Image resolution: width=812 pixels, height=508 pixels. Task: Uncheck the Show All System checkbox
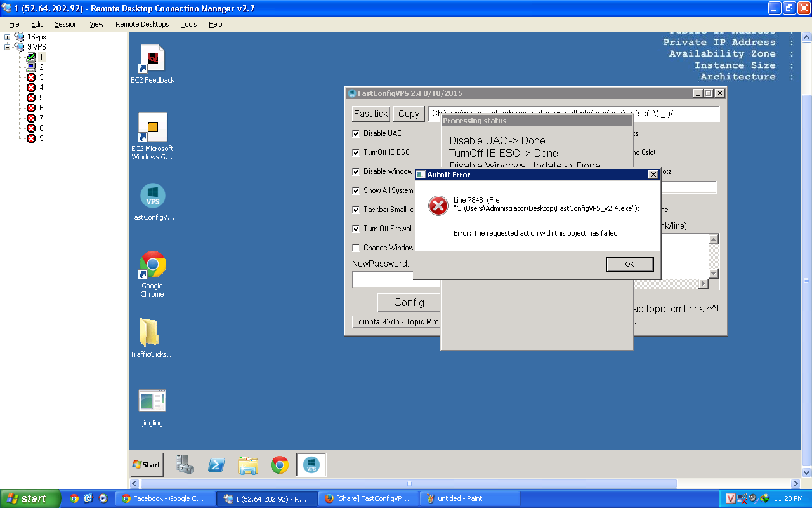tap(357, 190)
